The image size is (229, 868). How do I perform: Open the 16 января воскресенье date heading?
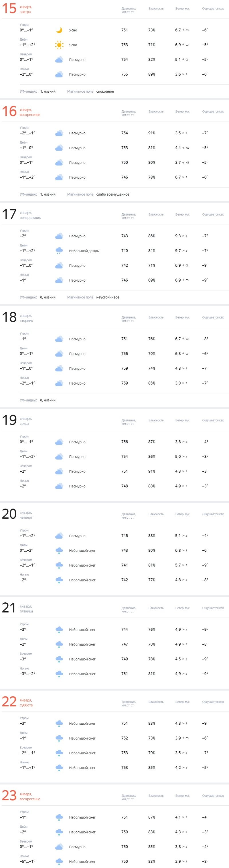click(21, 112)
